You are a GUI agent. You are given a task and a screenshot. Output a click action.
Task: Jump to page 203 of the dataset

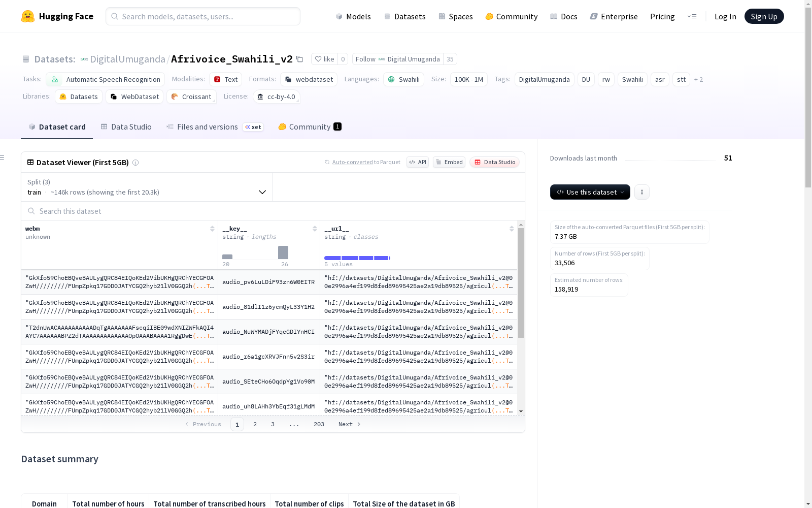coord(319,424)
